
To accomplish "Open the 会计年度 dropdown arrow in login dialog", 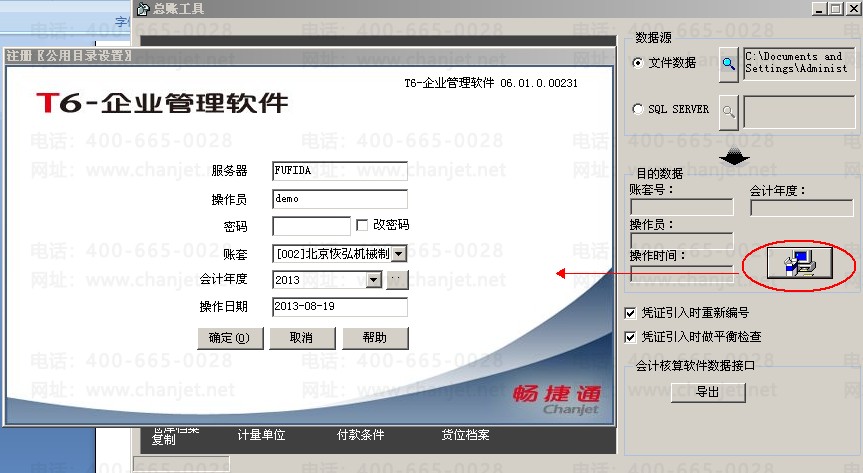I will pyautogui.click(x=374, y=280).
